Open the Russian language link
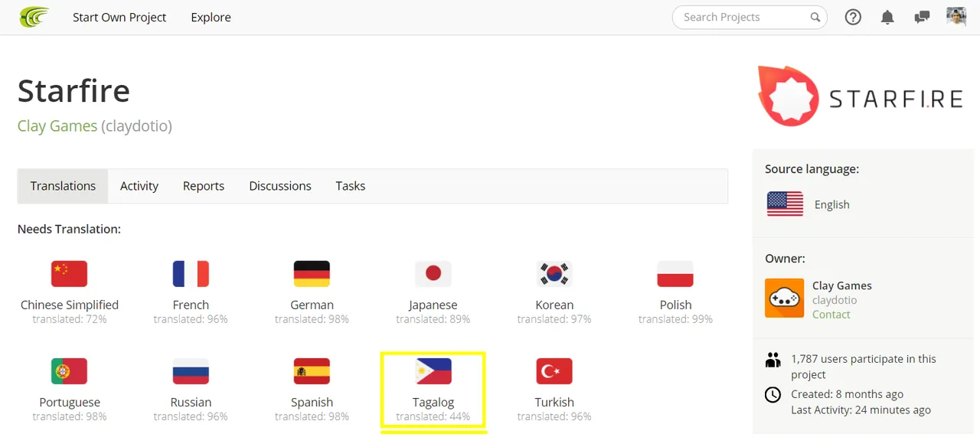This screenshot has height=447, width=980. [x=191, y=402]
